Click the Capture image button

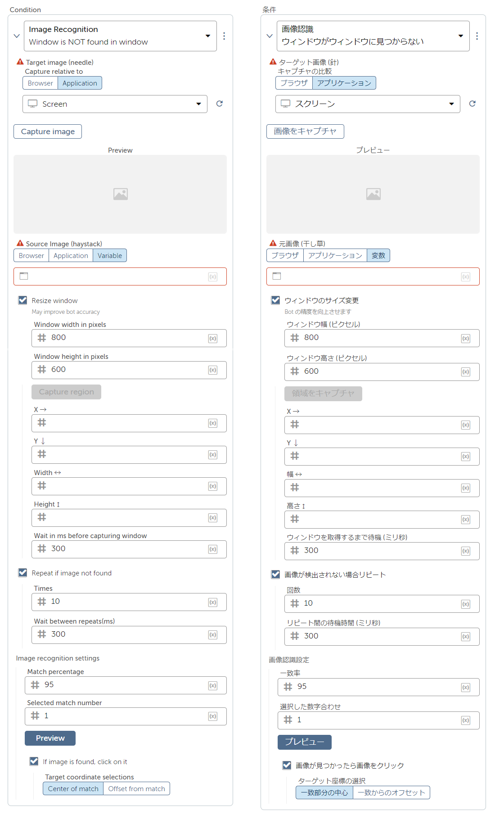(x=48, y=131)
